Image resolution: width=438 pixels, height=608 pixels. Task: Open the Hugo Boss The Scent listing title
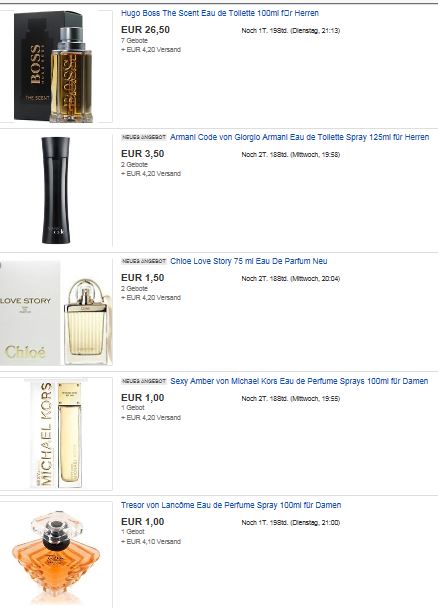coord(220,13)
